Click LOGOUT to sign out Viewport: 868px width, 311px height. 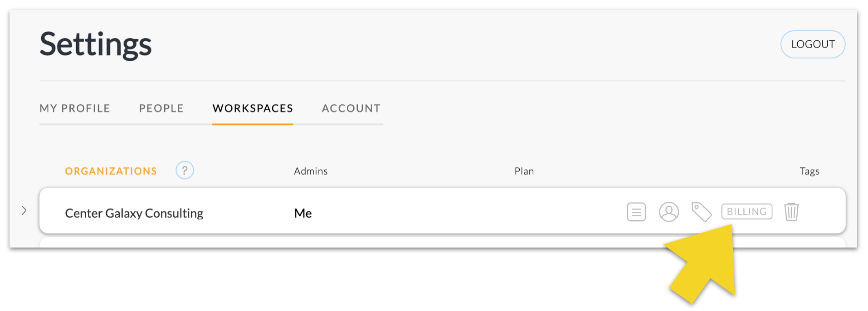click(812, 44)
